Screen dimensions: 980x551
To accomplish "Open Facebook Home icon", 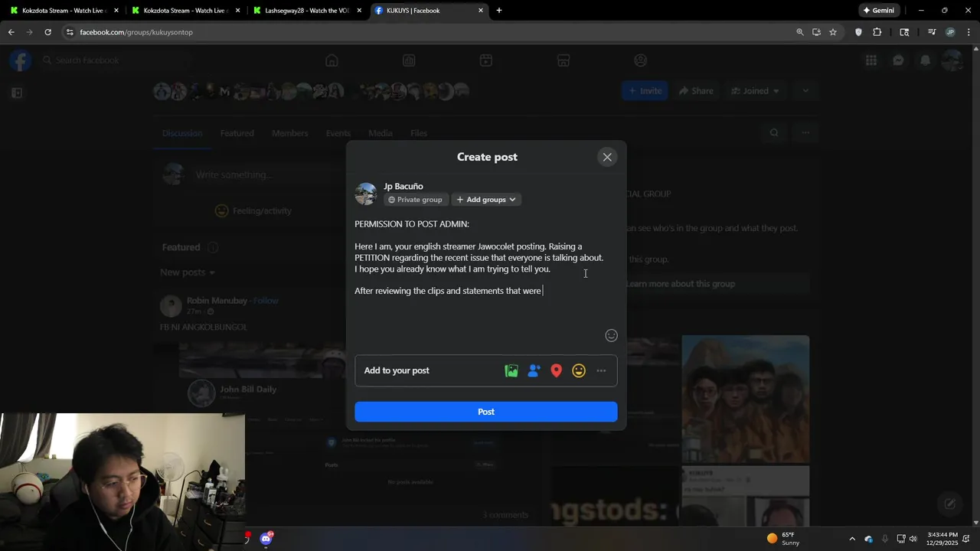I will [332, 60].
